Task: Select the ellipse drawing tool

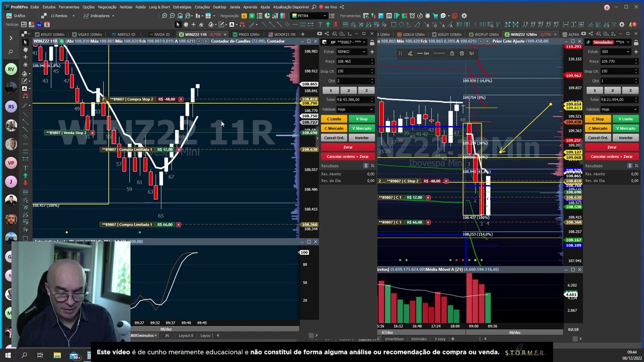Action: [401, 25]
